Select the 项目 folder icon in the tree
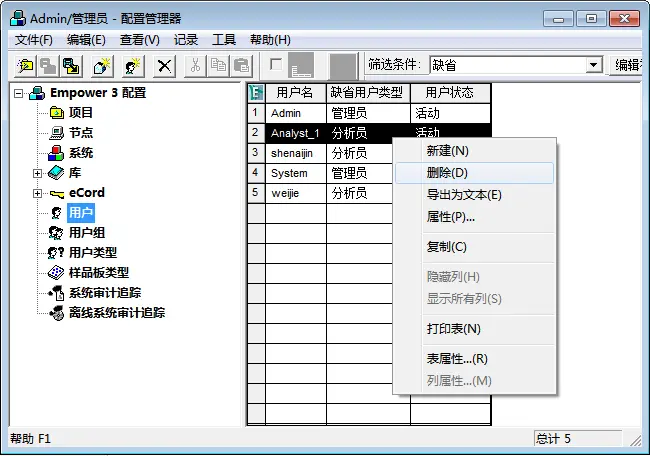The image size is (650, 456). pyautogui.click(x=56, y=112)
